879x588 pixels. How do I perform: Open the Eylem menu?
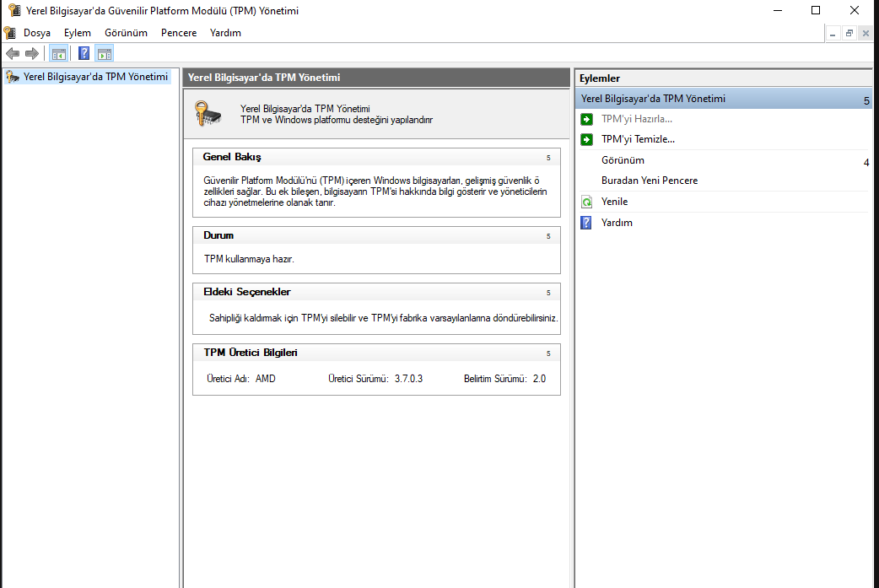78,33
